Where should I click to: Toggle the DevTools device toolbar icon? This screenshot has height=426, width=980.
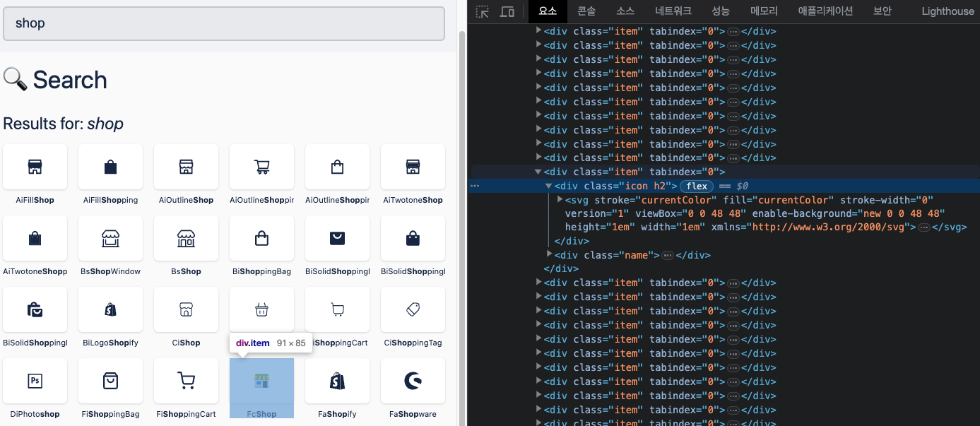point(507,11)
